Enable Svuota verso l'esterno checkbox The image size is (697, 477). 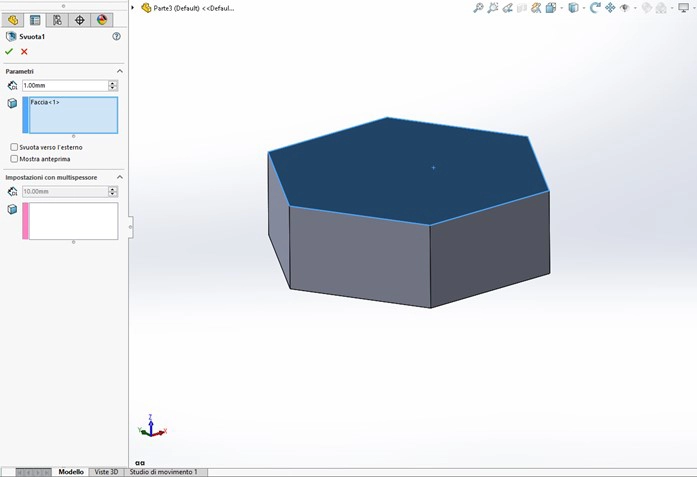click(x=14, y=147)
